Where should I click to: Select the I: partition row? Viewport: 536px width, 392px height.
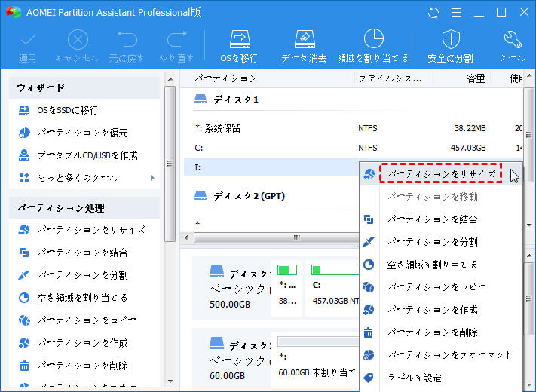tap(271, 167)
